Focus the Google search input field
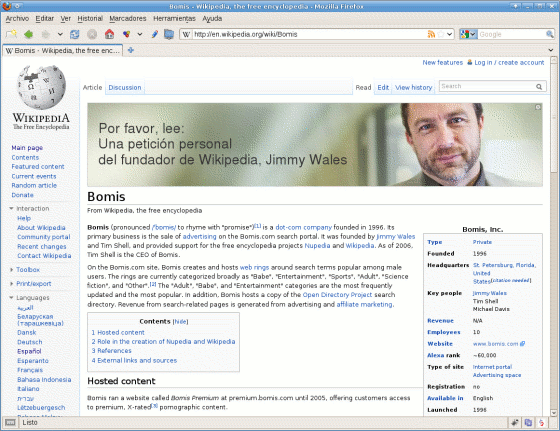The height and width of the screenshot is (431, 560). (x=511, y=34)
